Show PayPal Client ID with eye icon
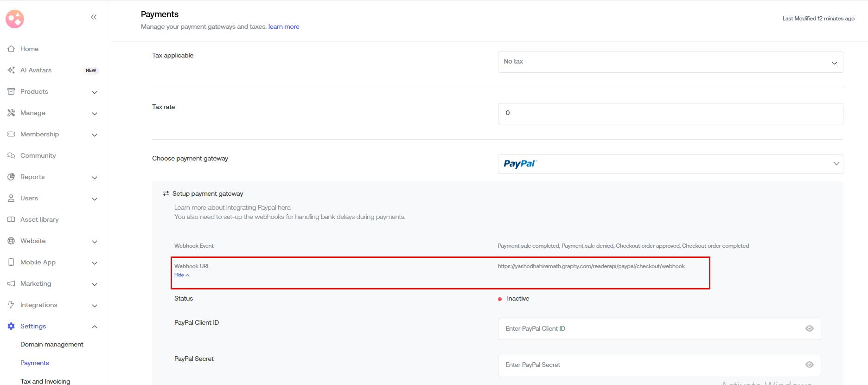The image size is (868, 385). point(809,329)
